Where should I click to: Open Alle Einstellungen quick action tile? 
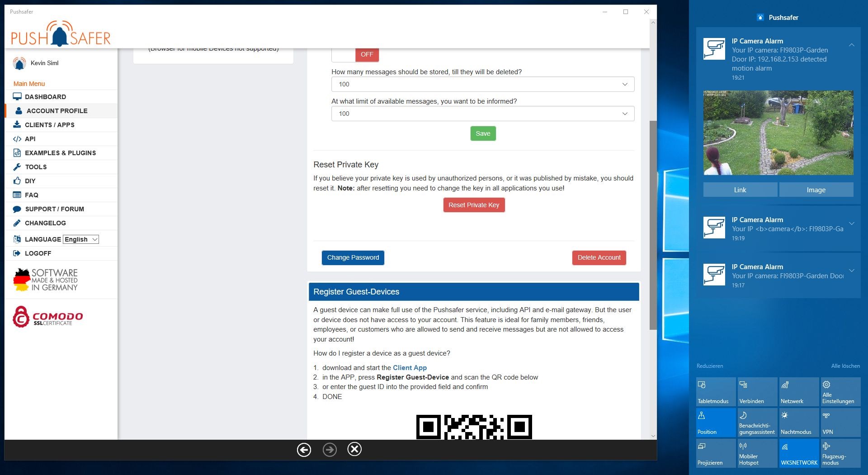pos(840,392)
